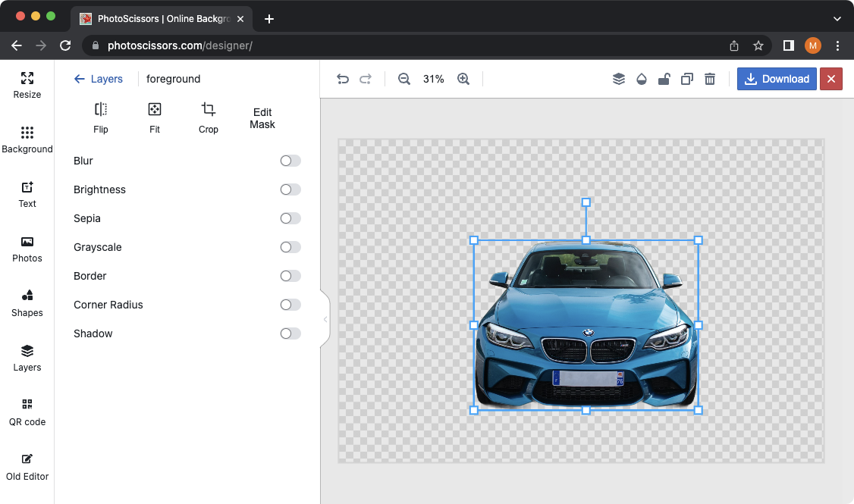This screenshot has height=504, width=854.
Task: Click the zoom out magnifier icon
Action: [404, 79]
